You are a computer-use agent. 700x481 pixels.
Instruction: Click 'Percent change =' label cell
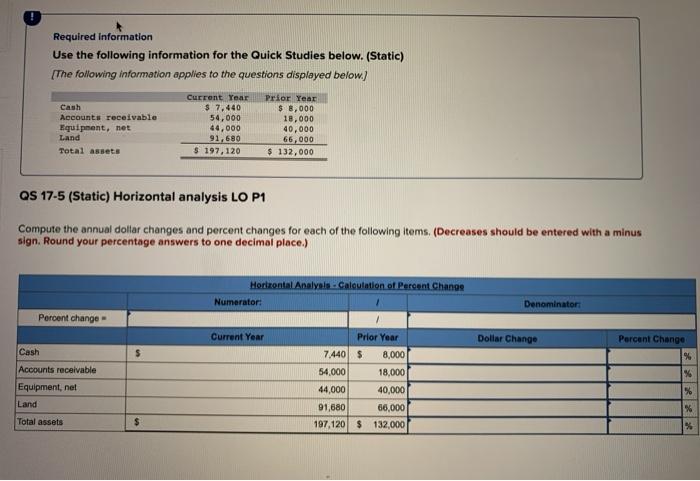[x=72, y=318]
